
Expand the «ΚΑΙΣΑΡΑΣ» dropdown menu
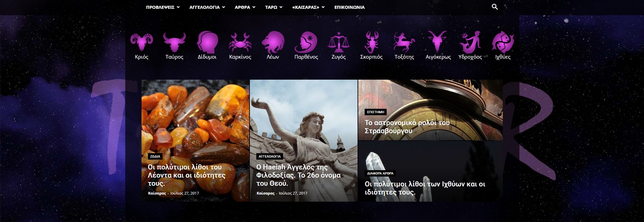308,7
